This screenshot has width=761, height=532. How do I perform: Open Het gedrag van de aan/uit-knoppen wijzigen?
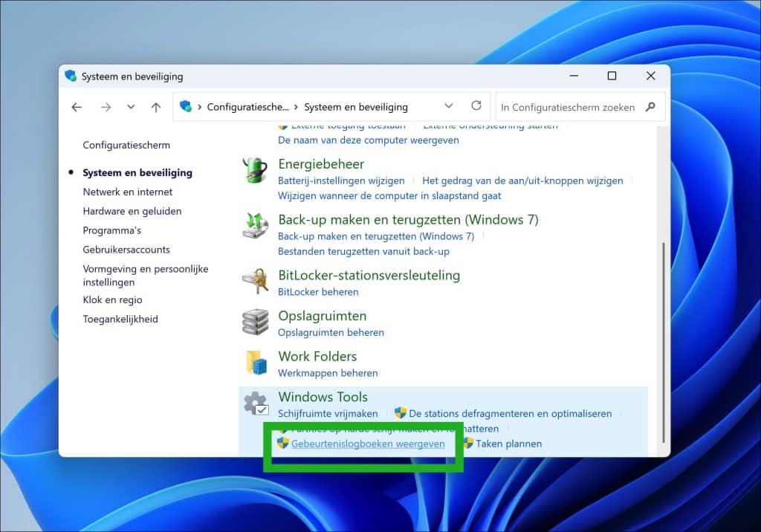(522, 181)
